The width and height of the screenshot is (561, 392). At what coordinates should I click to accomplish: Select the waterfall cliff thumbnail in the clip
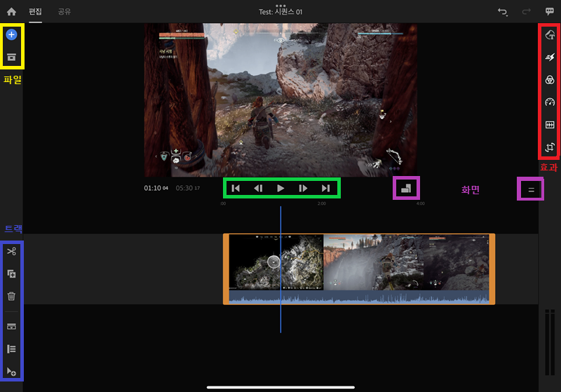click(x=373, y=262)
